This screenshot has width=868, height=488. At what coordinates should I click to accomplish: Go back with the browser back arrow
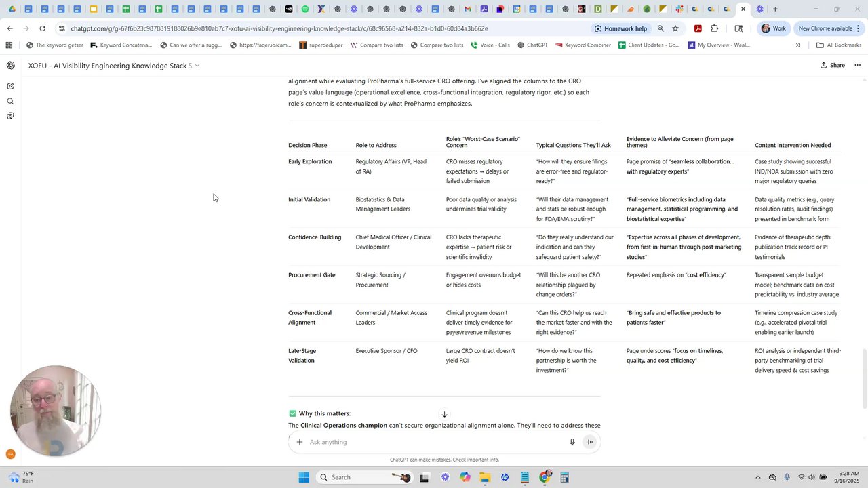9,28
